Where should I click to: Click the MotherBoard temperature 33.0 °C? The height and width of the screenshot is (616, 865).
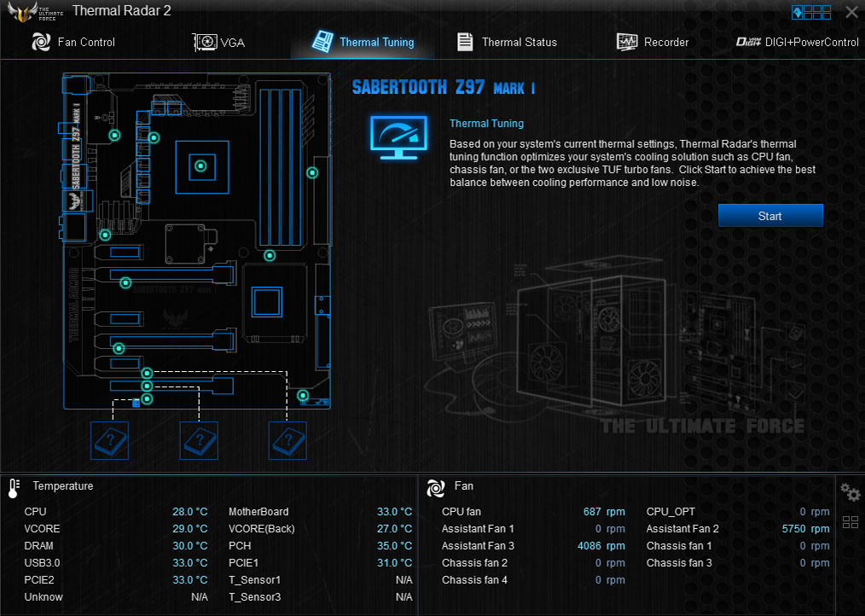point(394,512)
